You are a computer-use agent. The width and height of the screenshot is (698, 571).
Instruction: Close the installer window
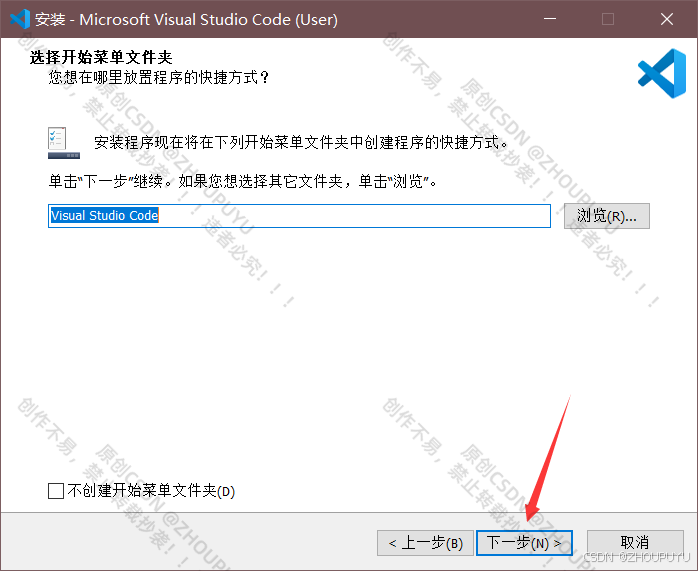pyautogui.click(x=667, y=19)
